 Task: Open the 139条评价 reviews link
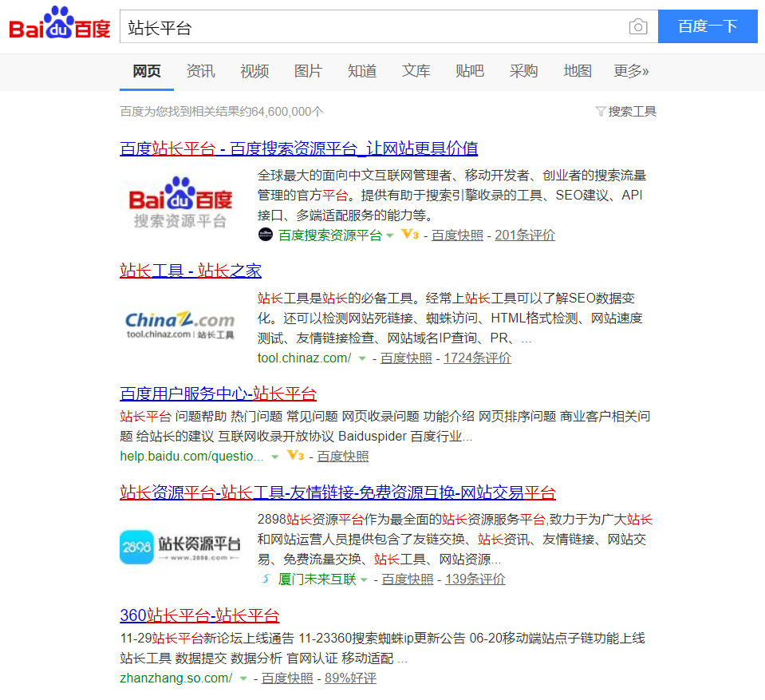(x=475, y=579)
